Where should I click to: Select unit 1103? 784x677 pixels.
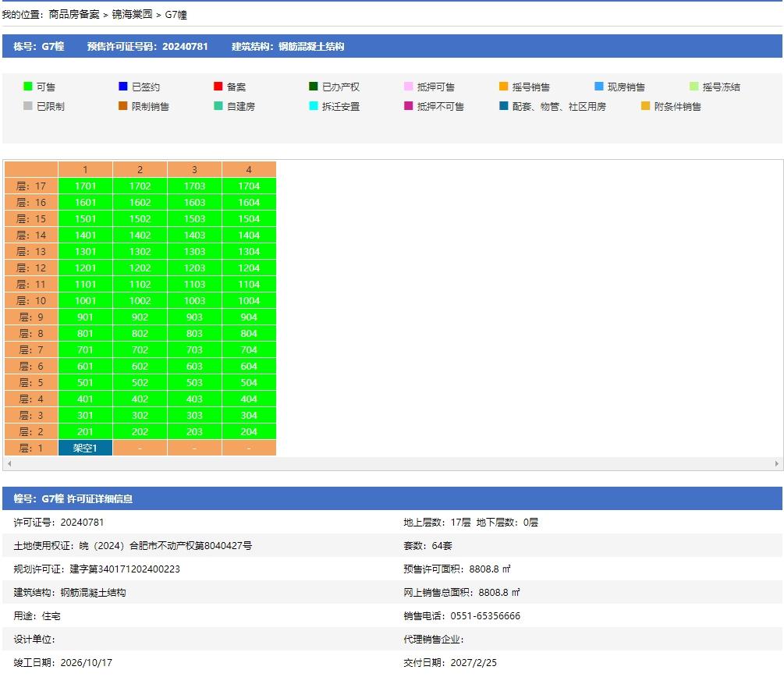pyautogui.click(x=194, y=285)
